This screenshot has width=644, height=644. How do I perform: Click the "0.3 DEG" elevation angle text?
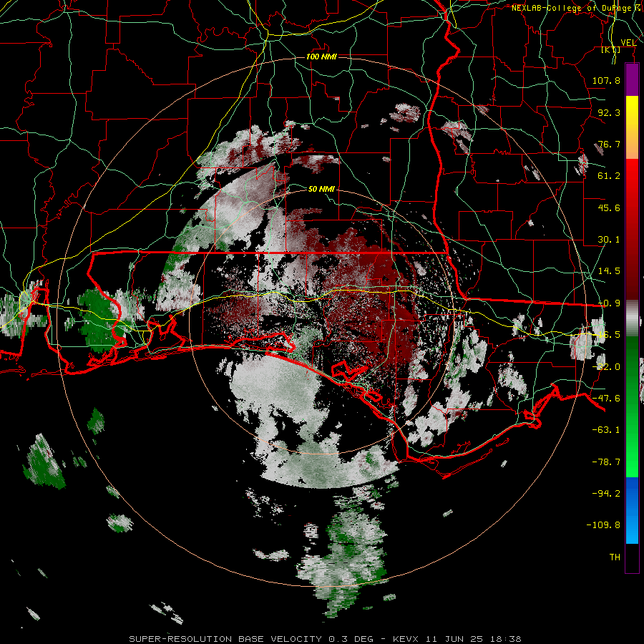(x=351, y=639)
